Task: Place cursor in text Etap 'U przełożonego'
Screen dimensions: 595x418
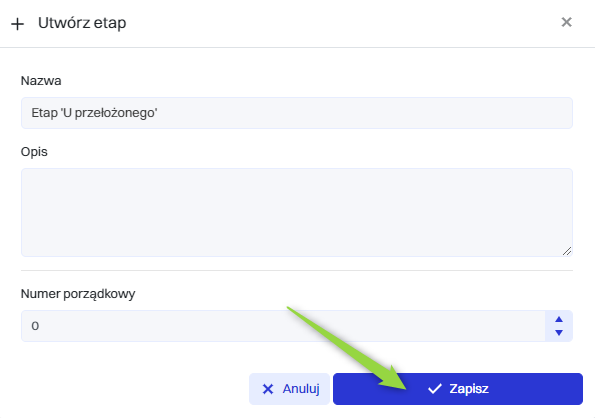Action: click(x=94, y=113)
